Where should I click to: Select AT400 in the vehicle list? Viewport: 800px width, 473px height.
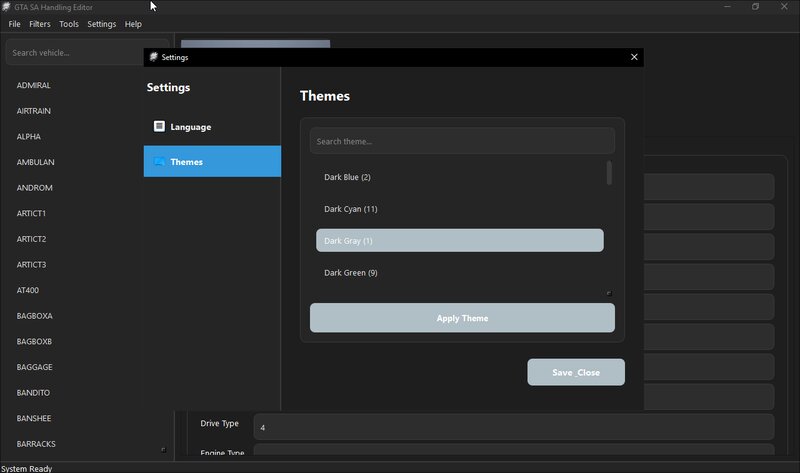28,290
